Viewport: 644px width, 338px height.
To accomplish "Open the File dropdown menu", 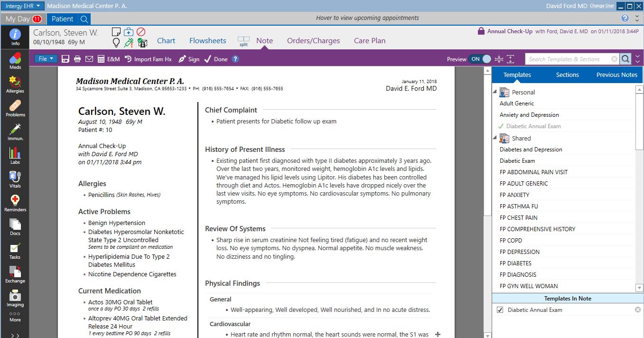I will [46, 59].
